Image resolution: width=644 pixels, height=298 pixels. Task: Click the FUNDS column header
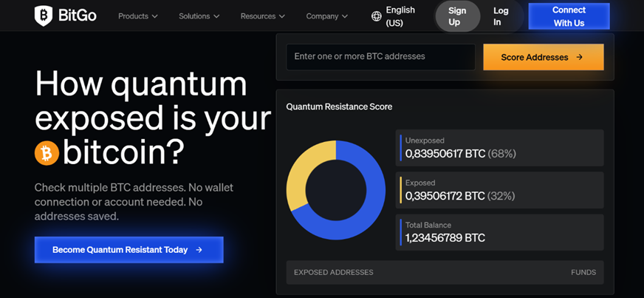point(583,272)
